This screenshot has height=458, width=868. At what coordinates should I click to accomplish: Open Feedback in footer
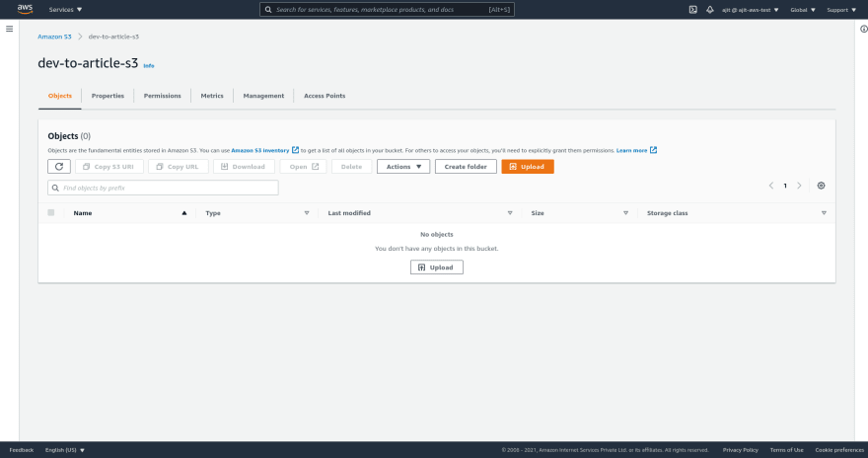pos(22,450)
